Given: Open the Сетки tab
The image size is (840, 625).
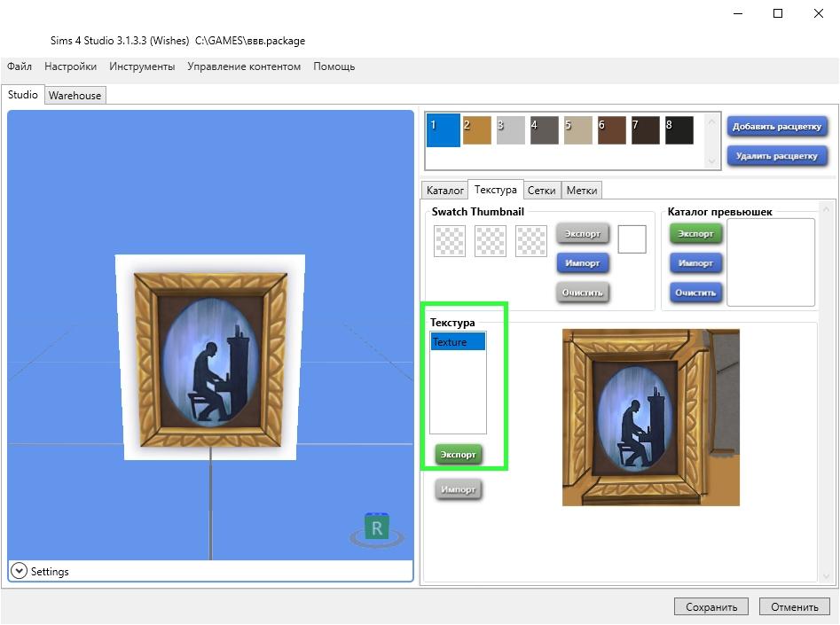Looking at the screenshot, I should coord(541,190).
